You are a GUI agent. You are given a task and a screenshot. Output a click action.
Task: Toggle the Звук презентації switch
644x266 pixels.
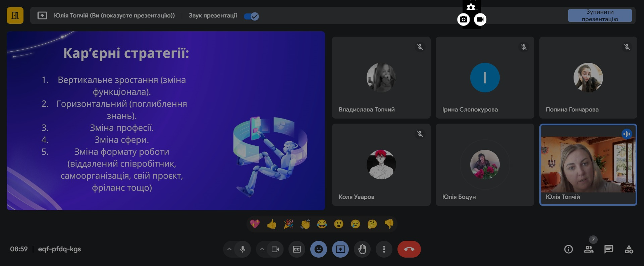(x=251, y=16)
